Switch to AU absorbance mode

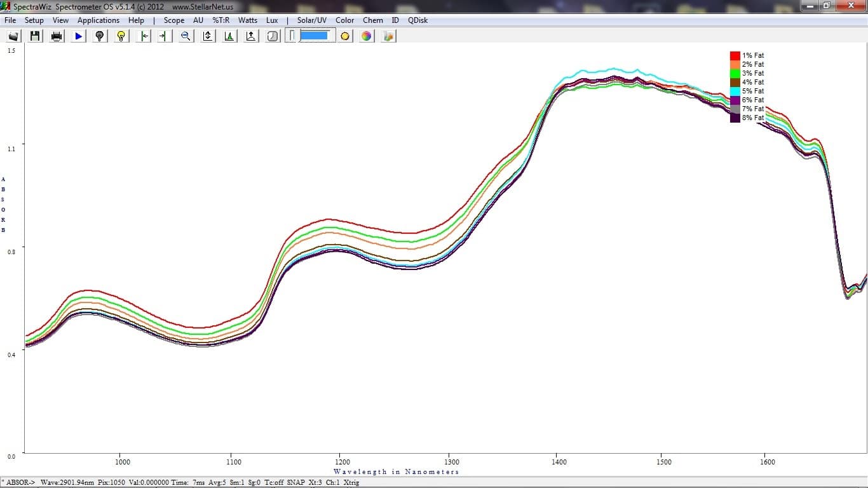pyautogui.click(x=198, y=20)
